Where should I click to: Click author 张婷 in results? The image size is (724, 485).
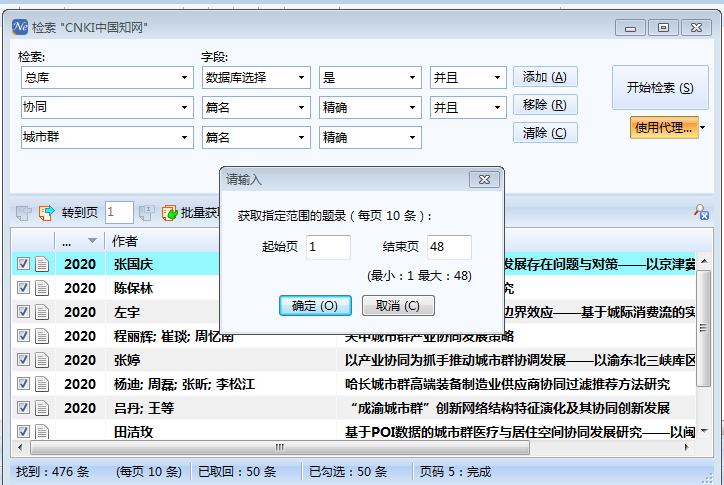(x=127, y=360)
